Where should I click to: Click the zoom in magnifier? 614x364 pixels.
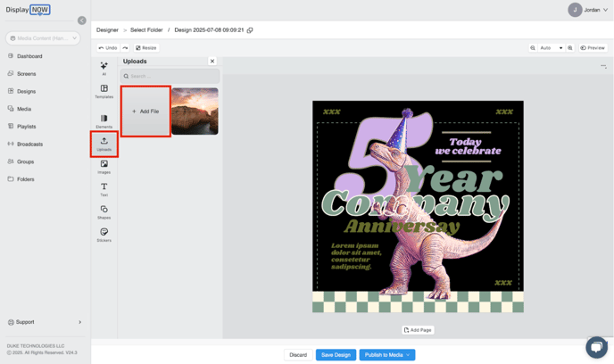click(x=570, y=48)
